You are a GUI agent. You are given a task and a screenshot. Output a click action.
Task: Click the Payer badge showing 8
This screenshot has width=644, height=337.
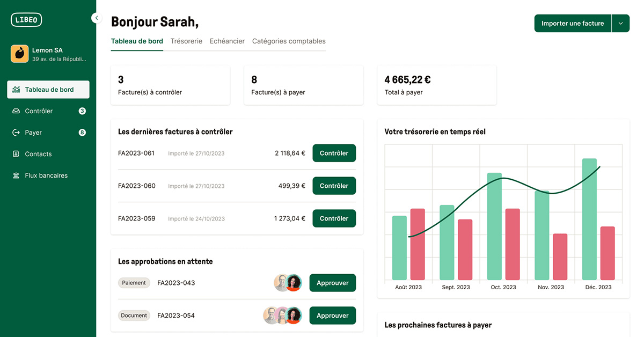coord(82,133)
